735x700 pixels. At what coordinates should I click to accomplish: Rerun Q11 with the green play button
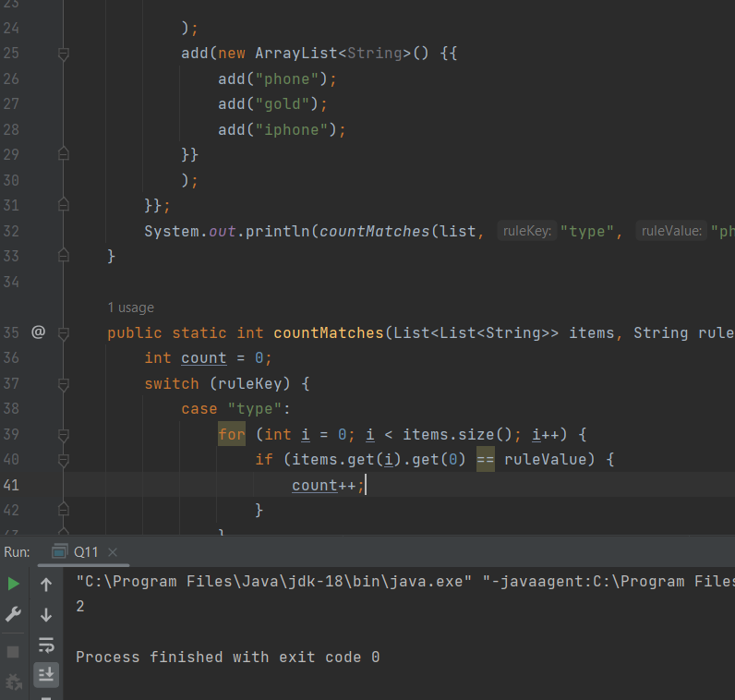pyautogui.click(x=14, y=584)
